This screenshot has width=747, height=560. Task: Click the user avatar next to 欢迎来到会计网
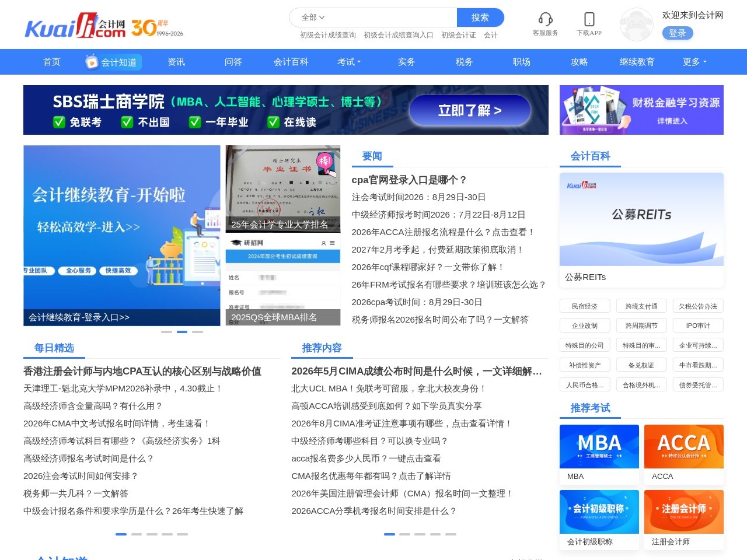tap(636, 24)
